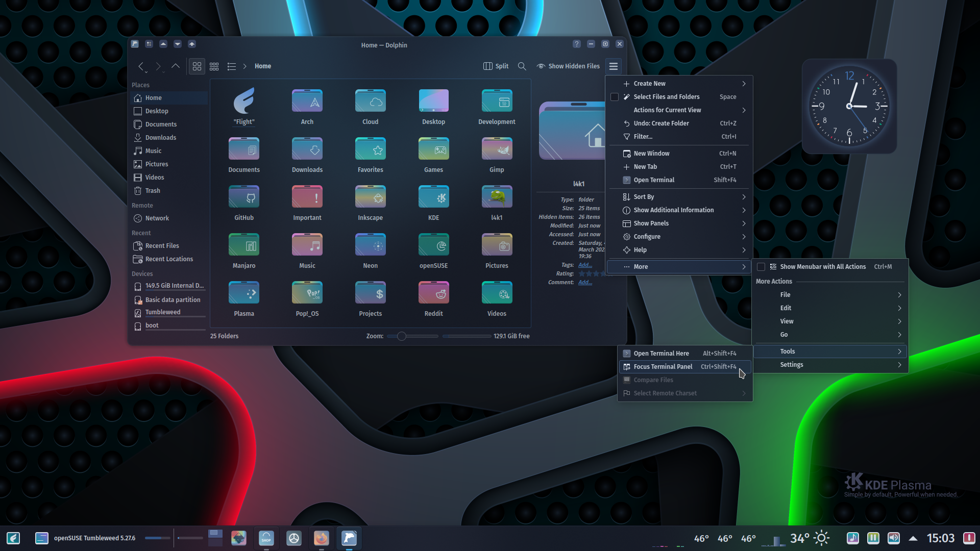
Task: Open the GitHub folder
Action: [x=244, y=203]
